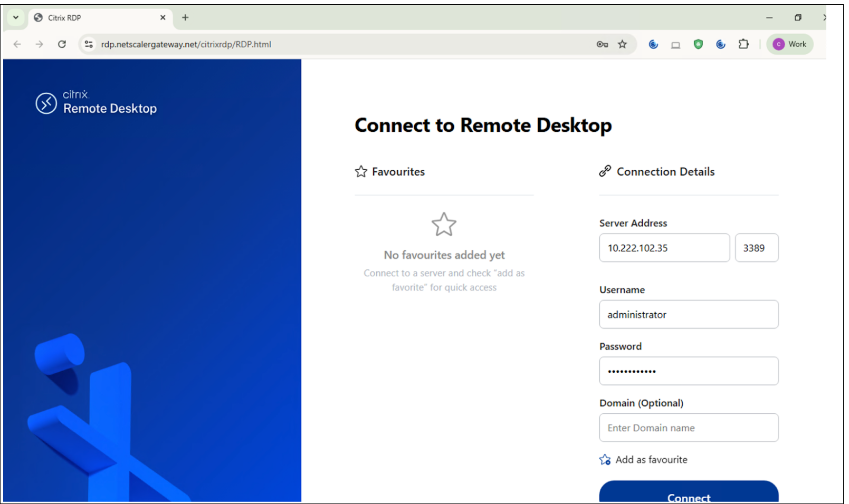Viewport: 849px width, 504px height.
Task: Reload the page with the refresh icon
Action: pyautogui.click(x=62, y=44)
